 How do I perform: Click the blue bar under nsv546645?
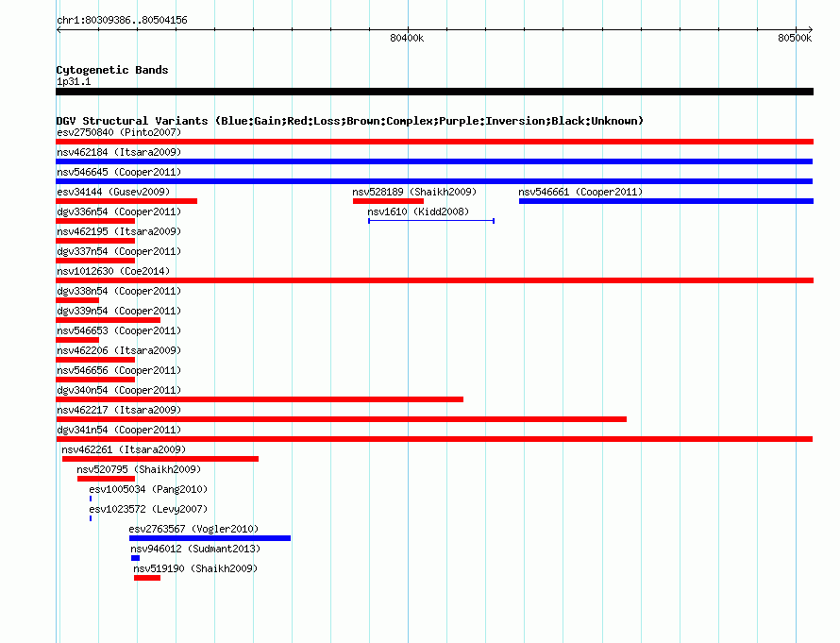point(434,181)
